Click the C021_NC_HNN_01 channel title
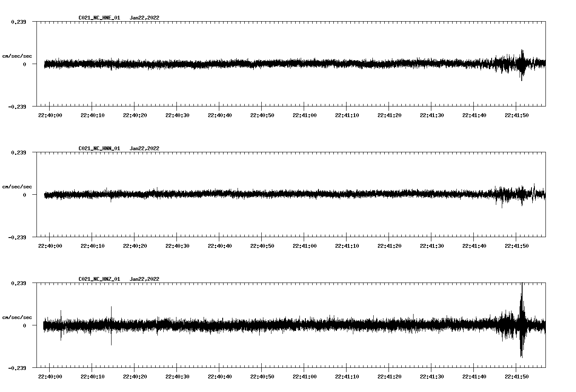 (x=99, y=148)
